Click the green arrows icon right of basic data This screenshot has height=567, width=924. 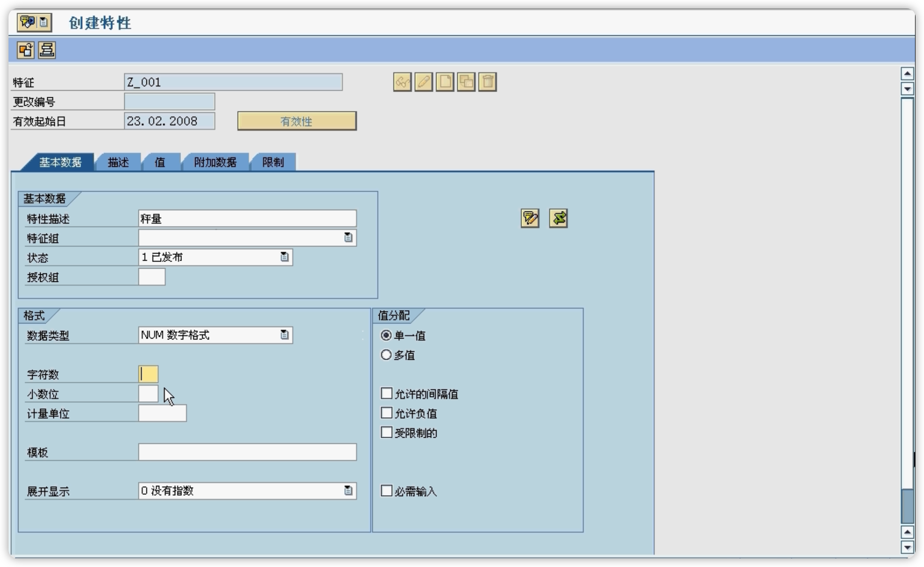(558, 219)
